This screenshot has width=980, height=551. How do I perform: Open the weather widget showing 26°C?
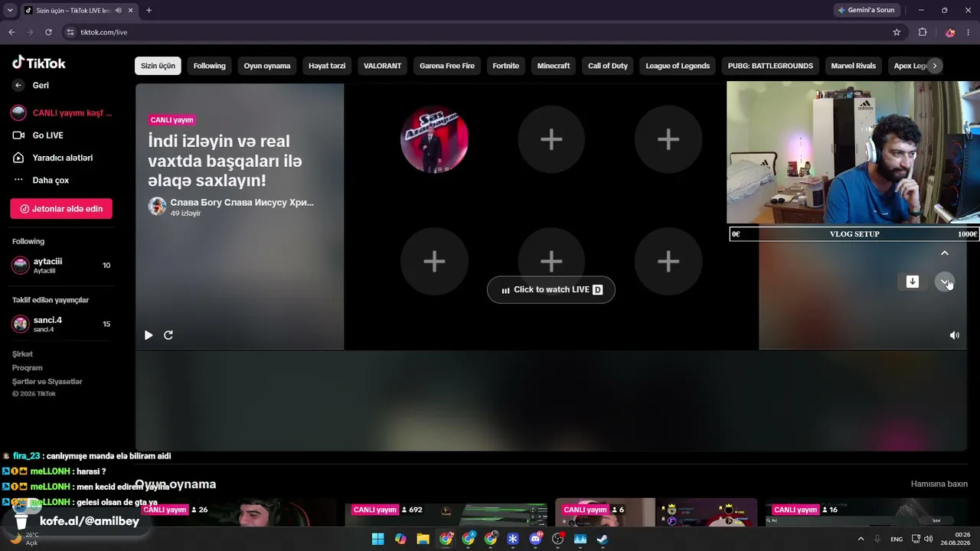tap(24, 538)
